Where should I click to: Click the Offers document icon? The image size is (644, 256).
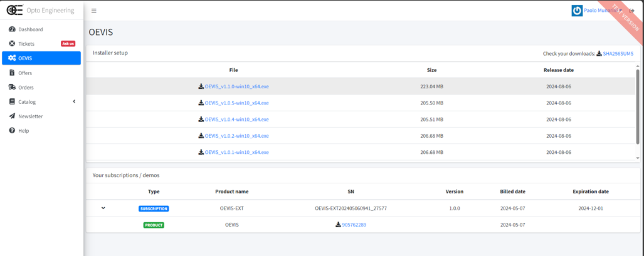[x=12, y=73]
